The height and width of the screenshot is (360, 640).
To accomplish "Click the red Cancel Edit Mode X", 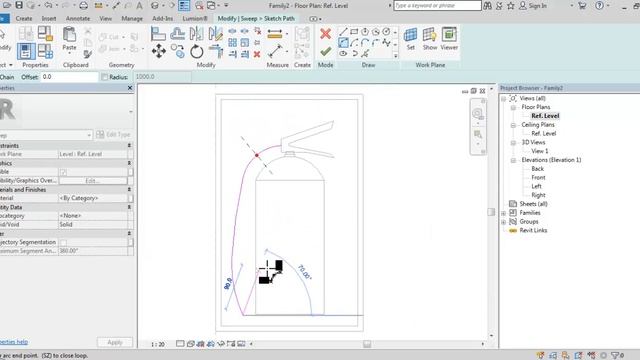I will pos(325,33).
